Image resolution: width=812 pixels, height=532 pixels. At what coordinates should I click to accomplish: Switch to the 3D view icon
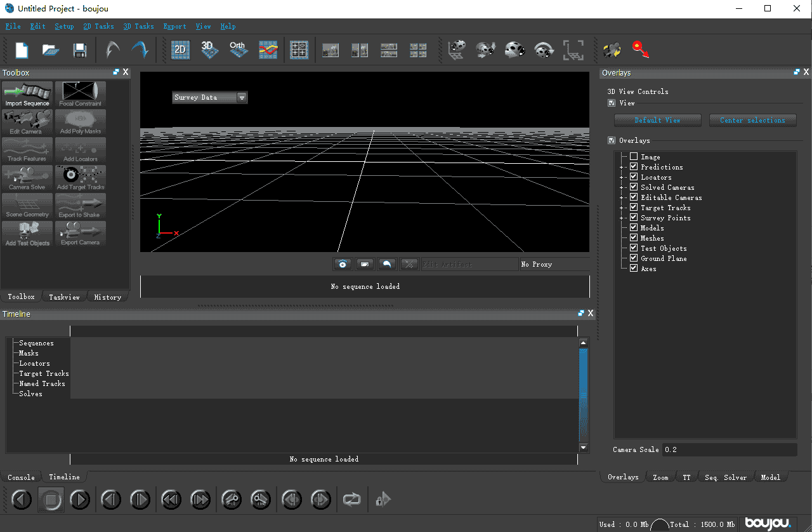(x=209, y=50)
